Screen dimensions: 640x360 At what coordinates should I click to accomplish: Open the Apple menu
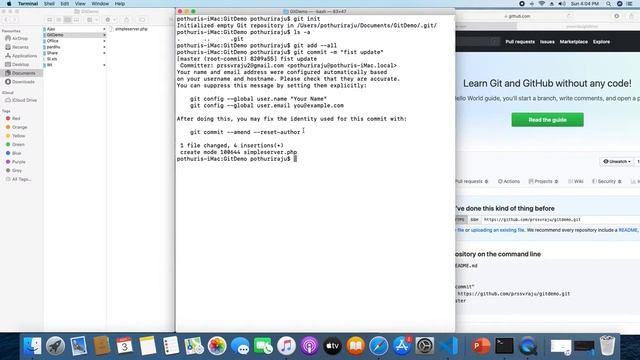coord(9,4)
